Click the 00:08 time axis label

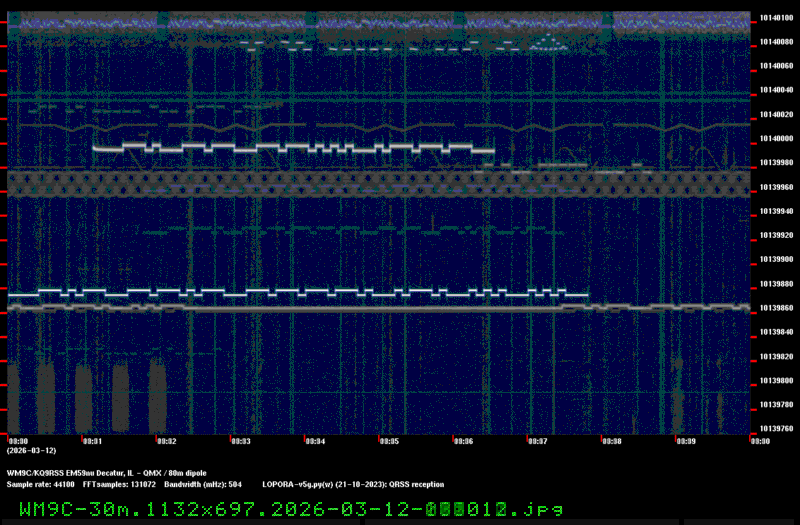(x=612, y=441)
